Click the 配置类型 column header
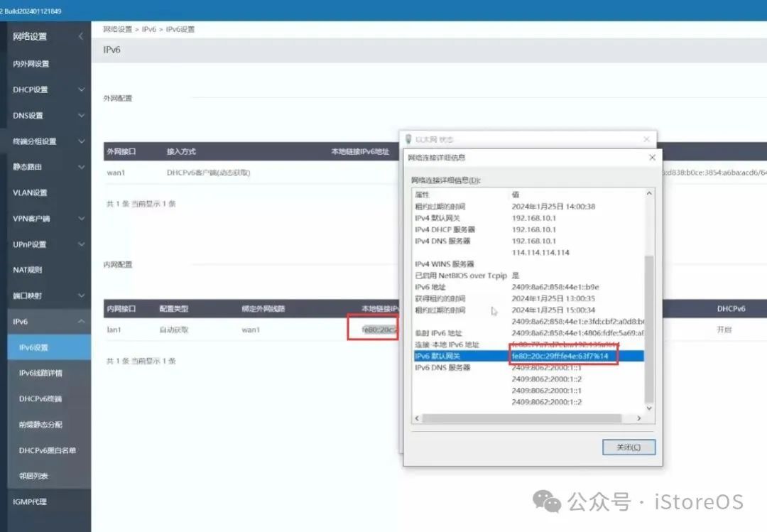Image resolution: width=767 pixels, height=532 pixels. [174, 309]
